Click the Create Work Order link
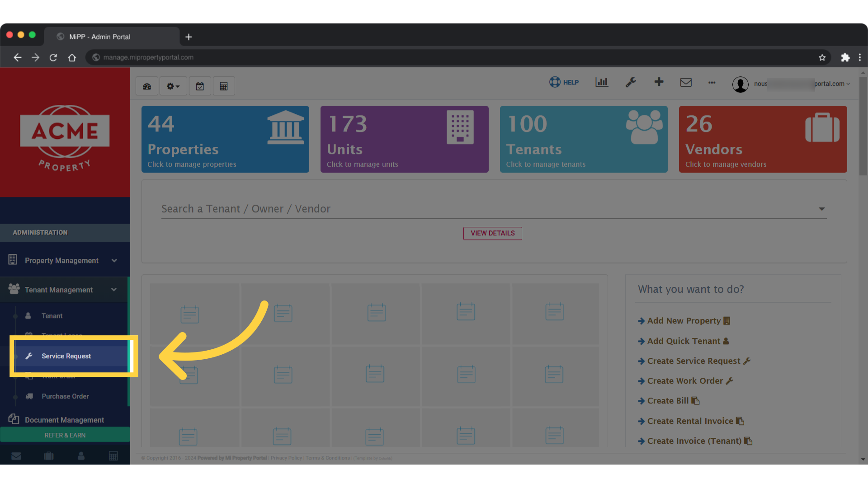The image size is (868, 488). [685, 380]
